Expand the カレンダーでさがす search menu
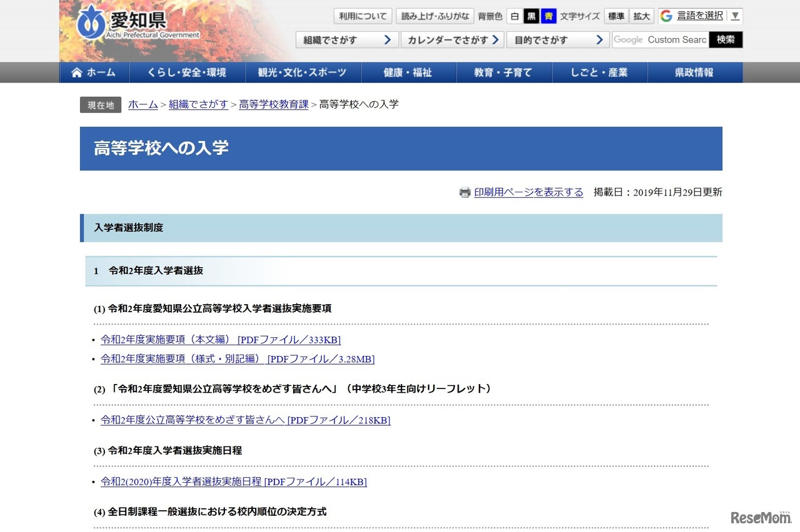 tap(452, 39)
